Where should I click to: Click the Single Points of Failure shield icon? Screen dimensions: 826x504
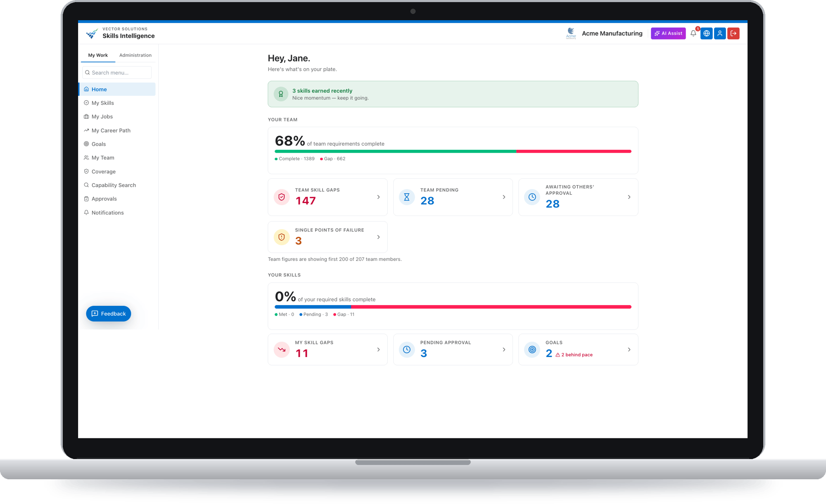282,237
